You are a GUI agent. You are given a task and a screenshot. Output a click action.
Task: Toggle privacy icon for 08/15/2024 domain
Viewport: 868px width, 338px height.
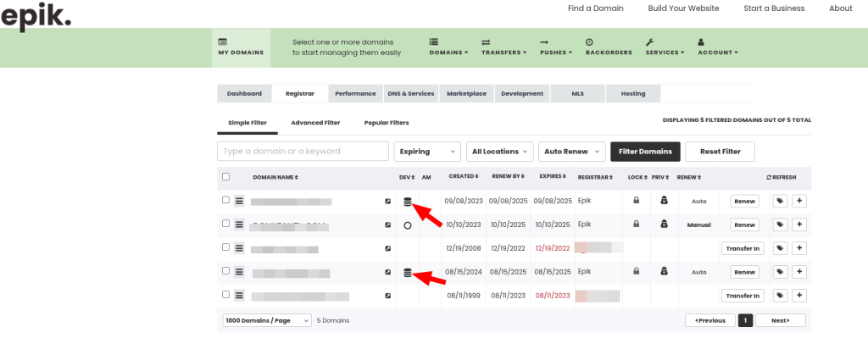coord(664,272)
